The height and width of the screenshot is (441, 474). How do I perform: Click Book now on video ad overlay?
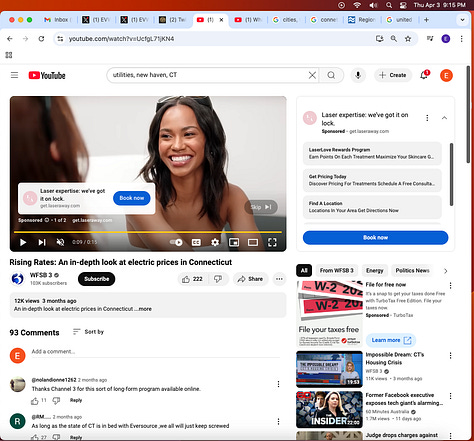[132, 198]
